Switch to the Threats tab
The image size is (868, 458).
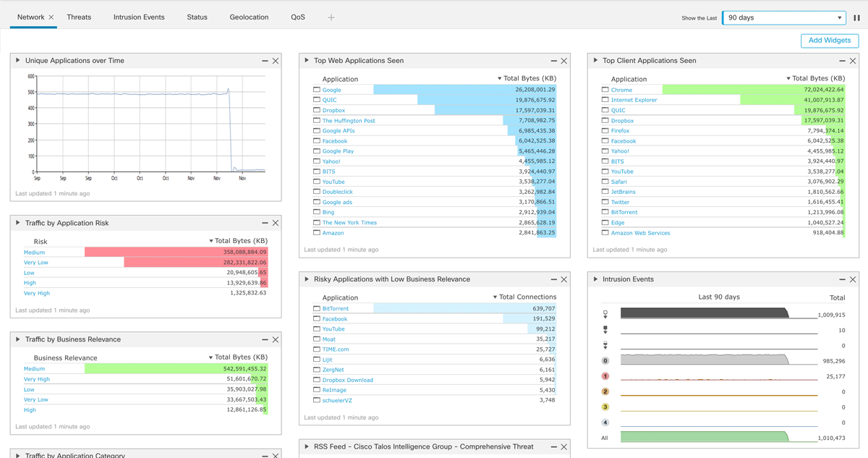(x=79, y=17)
